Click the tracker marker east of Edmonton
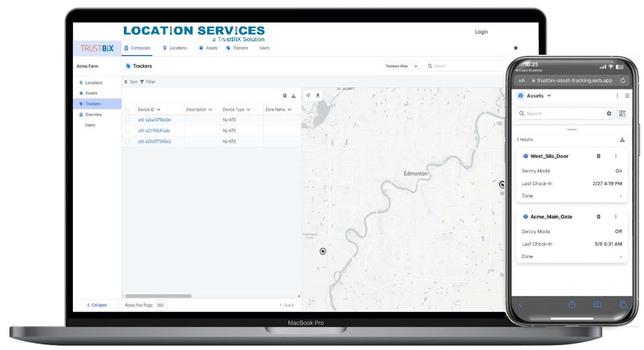This screenshot has height=350, width=644. tap(502, 184)
